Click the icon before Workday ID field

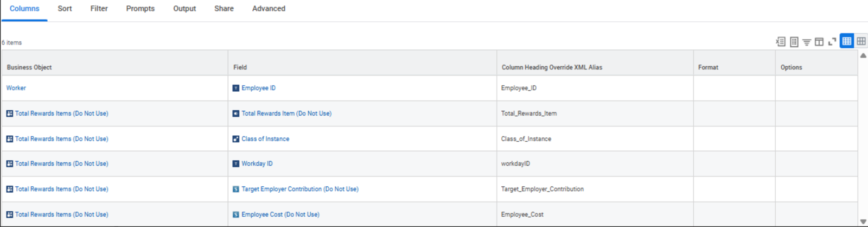236,163
